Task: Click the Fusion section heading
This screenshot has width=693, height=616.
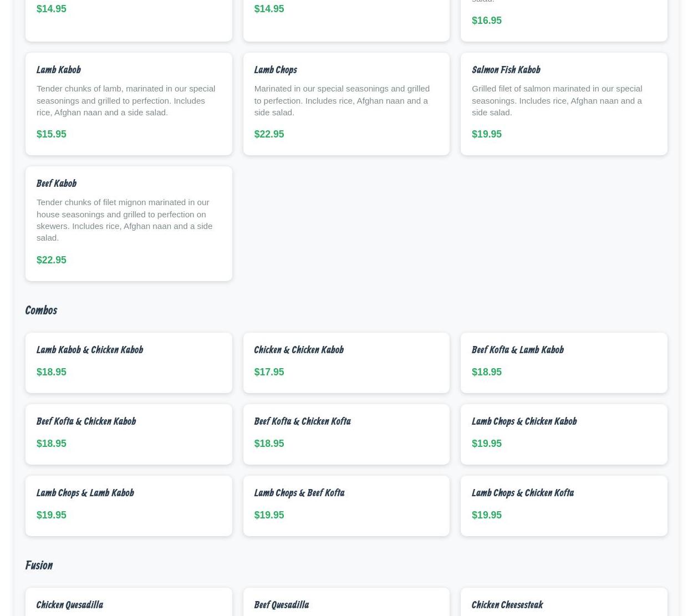Action: pyautogui.click(x=38, y=565)
